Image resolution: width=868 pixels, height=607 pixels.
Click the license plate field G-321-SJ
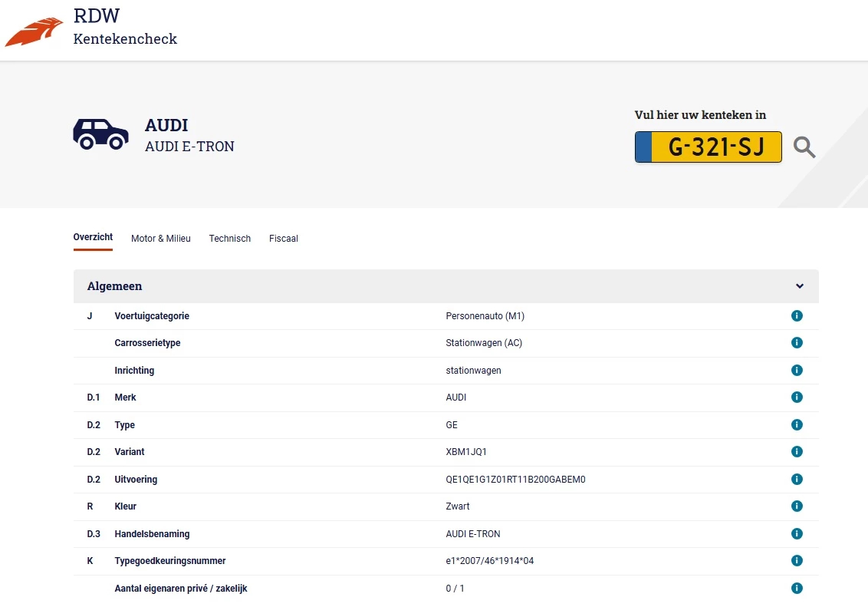[x=708, y=147]
